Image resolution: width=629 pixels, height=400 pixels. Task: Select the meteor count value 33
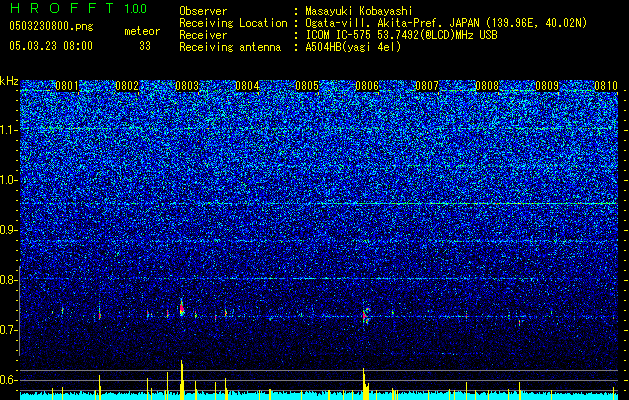click(145, 46)
